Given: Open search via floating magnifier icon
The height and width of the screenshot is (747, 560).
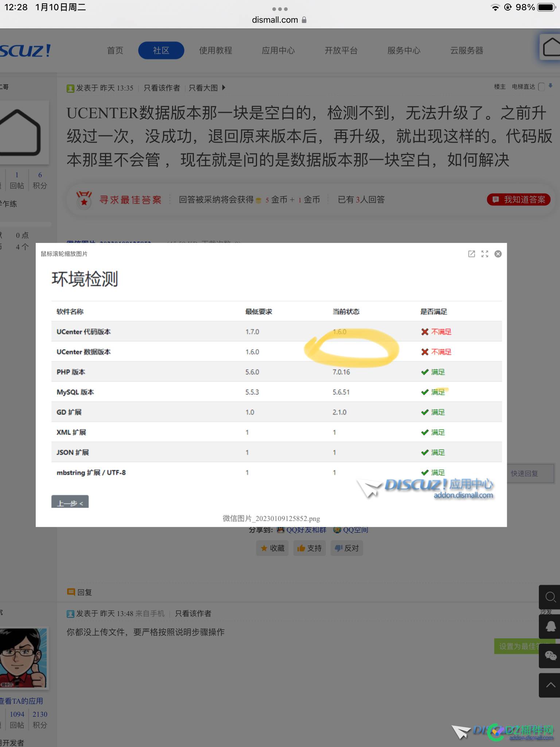Looking at the screenshot, I should click(550, 597).
